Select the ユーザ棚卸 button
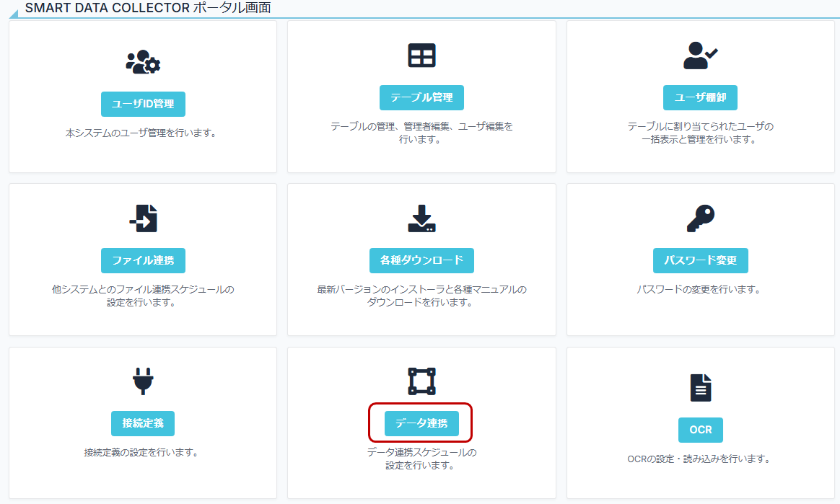This screenshot has height=504, width=840. tap(700, 97)
